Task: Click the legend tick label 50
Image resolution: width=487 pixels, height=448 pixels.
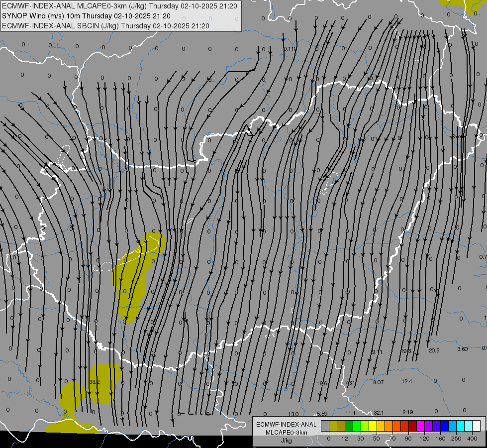Action: (377, 439)
